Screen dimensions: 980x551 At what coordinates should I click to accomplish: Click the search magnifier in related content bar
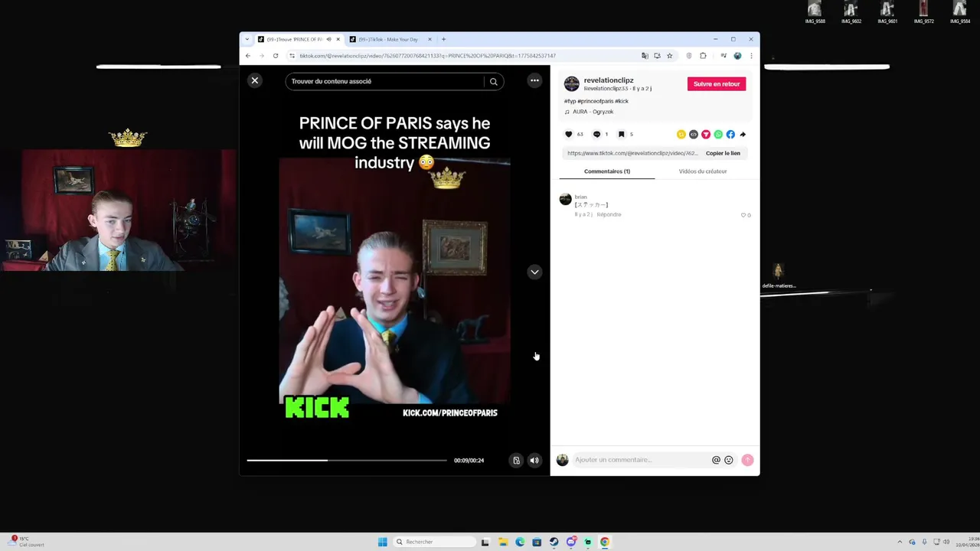pyautogui.click(x=494, y=81)
